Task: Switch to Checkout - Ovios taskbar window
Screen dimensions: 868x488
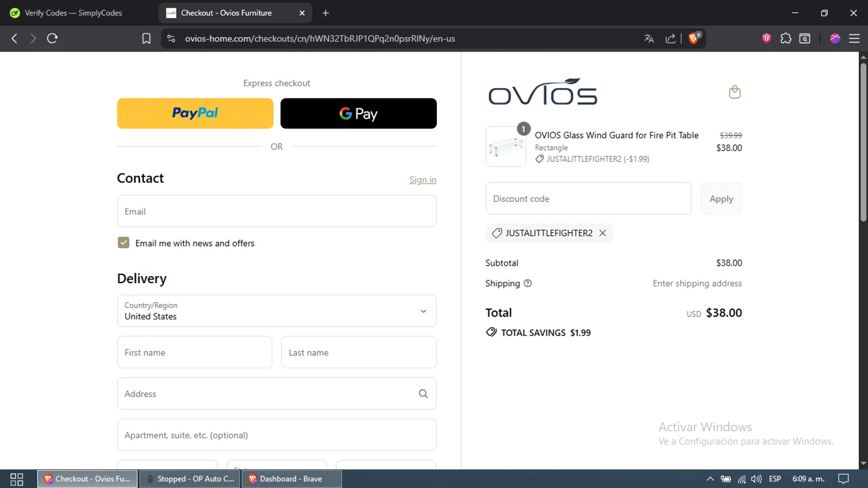Action: [x=87, y=479]
